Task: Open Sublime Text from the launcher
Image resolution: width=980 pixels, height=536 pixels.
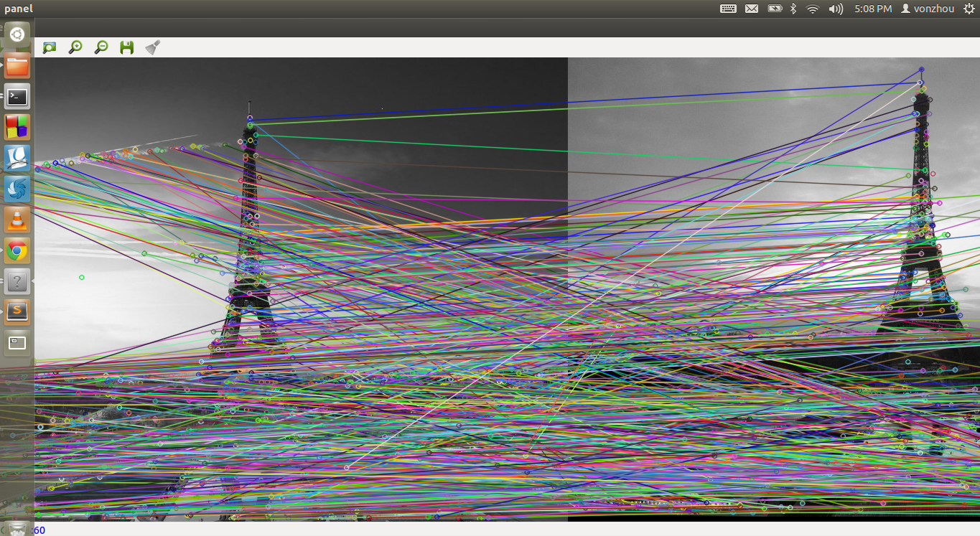Action: tap(17, 312)
